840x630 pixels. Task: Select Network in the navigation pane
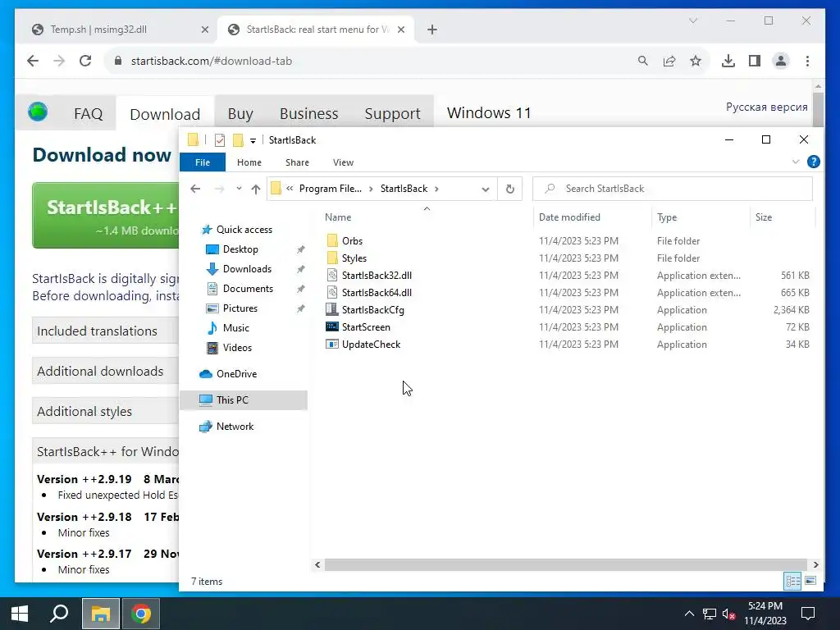click(x=235, y=427)
